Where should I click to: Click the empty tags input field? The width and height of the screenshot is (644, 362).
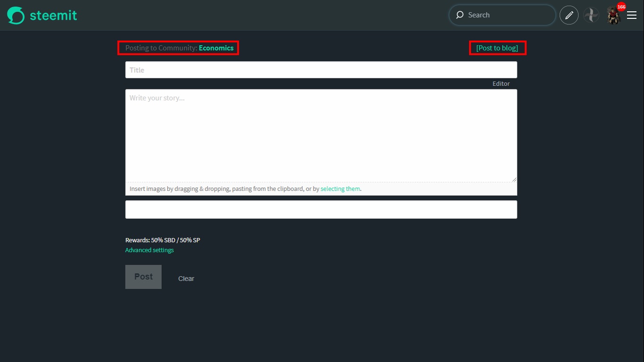pyautogui.click(x=321, y=209)
